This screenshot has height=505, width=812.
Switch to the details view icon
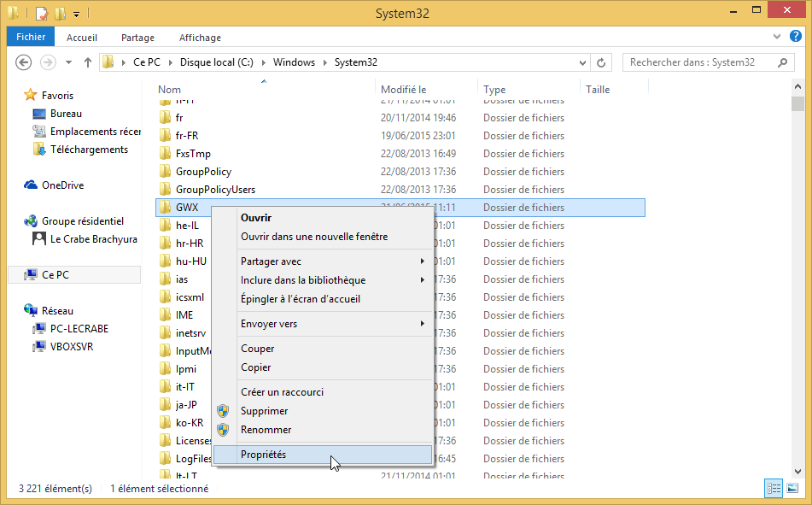click(x=774, y=488)
